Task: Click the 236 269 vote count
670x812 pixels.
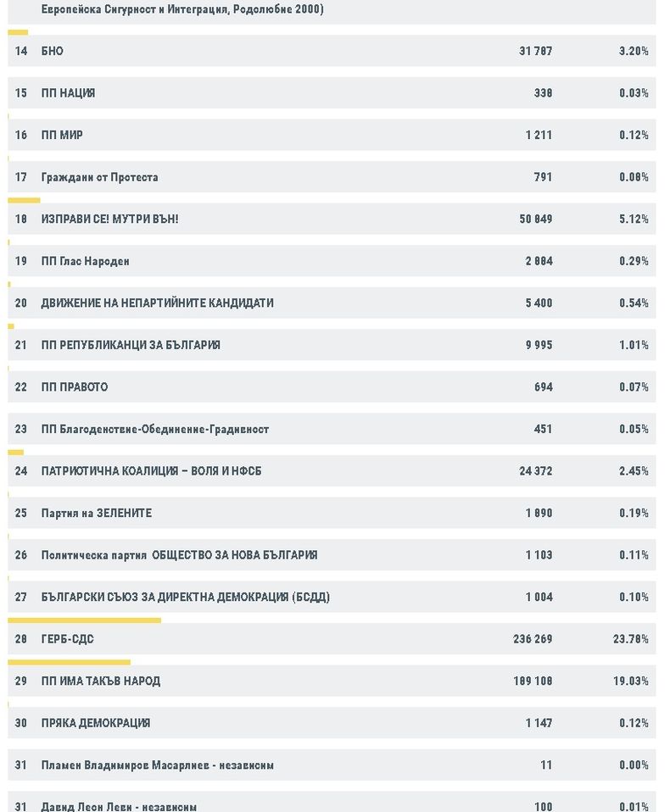Action: pos(533,639)
